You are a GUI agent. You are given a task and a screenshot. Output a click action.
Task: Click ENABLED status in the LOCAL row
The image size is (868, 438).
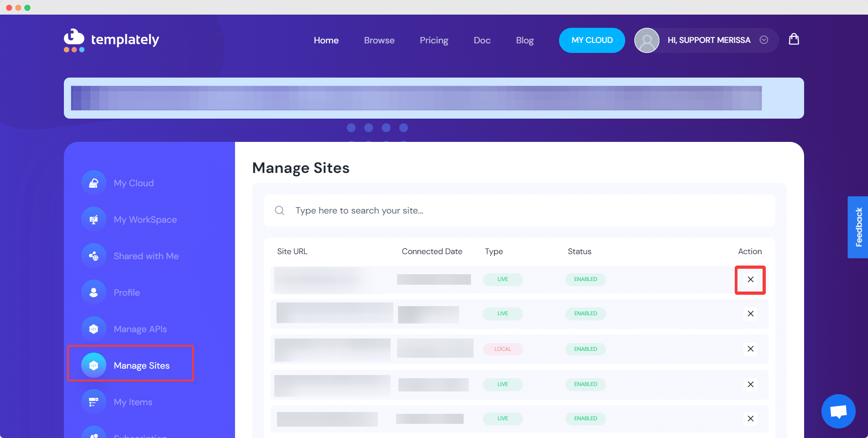point(586,349)
